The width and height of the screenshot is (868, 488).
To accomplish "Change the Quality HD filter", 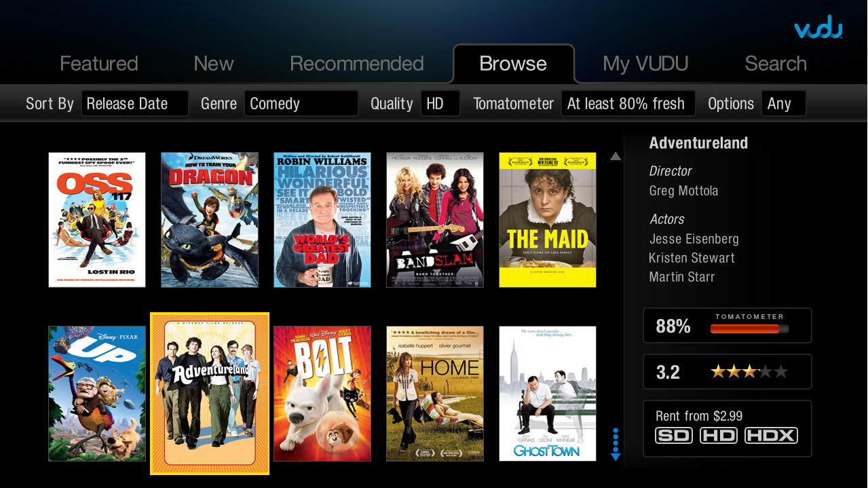I will (440, 104).
